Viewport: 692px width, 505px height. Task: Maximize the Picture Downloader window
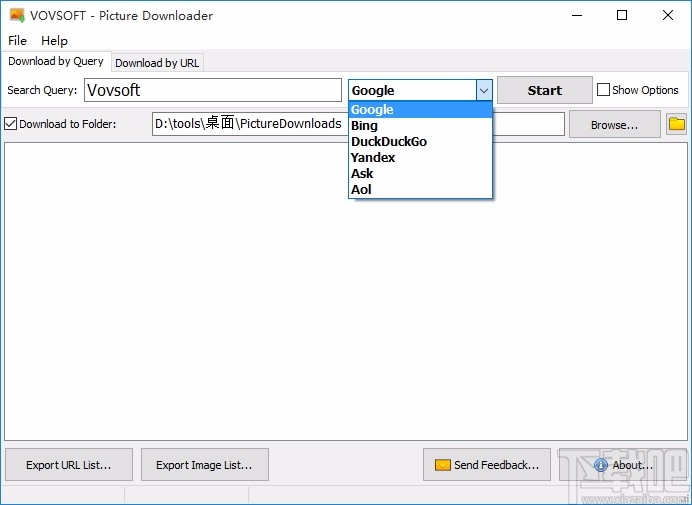coord(622,15)
